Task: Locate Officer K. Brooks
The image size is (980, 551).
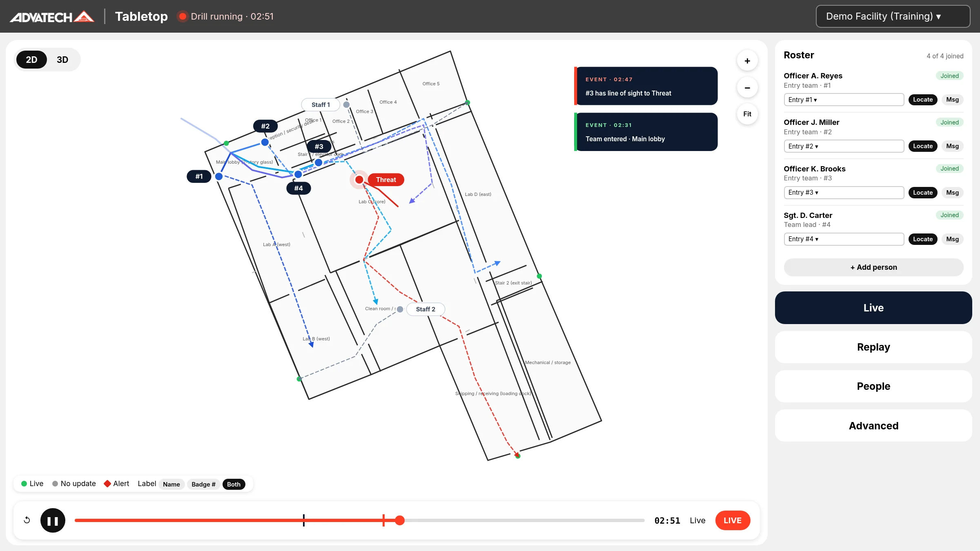Action: click(x=923, y=193)
